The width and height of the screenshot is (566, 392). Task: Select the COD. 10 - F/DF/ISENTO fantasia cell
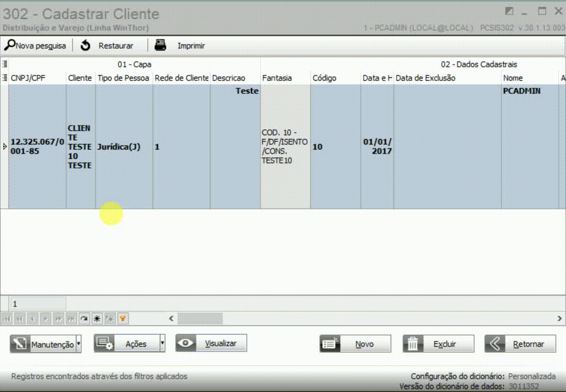click(x=285, y=147)
